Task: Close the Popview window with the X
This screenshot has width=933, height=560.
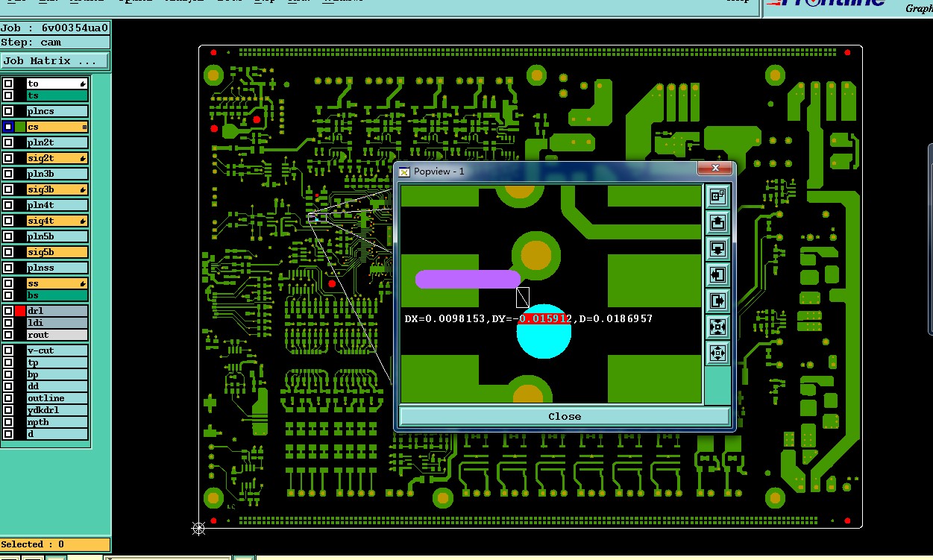Action: tap(715, 169)
